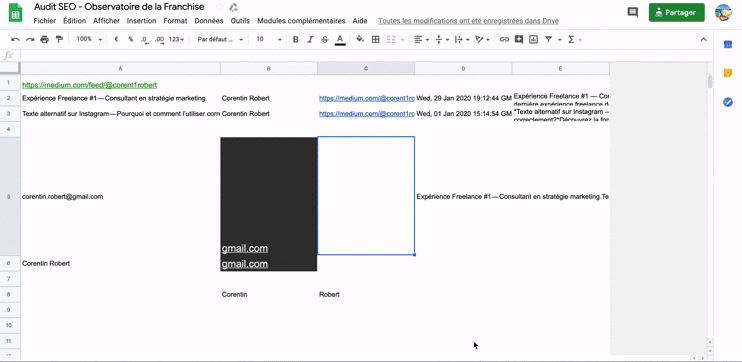The image size is (742, 362).
Task: Open the zoom 100% dropdown
Action: [89, 40]
